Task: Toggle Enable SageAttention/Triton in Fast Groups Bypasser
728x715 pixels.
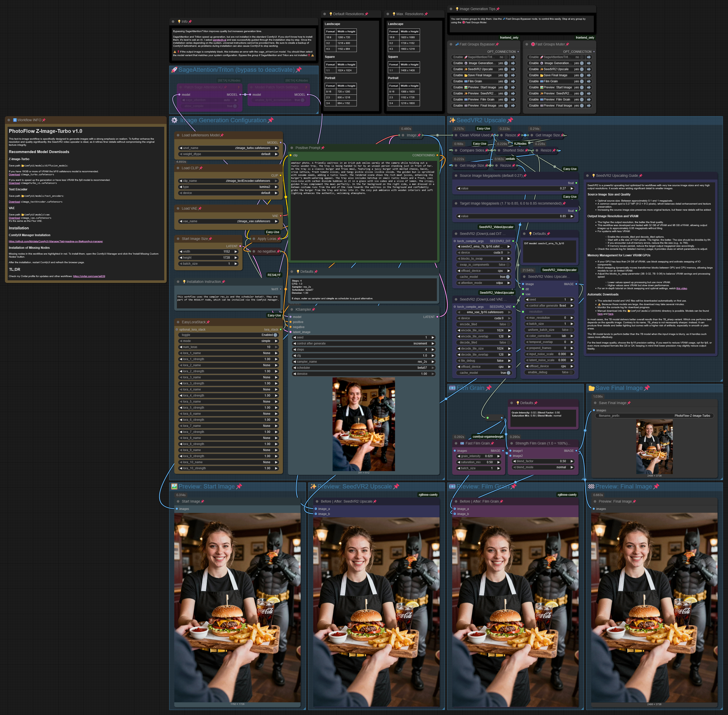Action: coord(506,57)
